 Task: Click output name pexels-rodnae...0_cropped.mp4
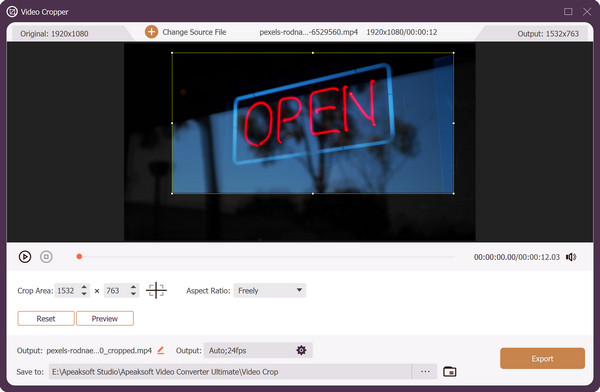click(99, 350)
